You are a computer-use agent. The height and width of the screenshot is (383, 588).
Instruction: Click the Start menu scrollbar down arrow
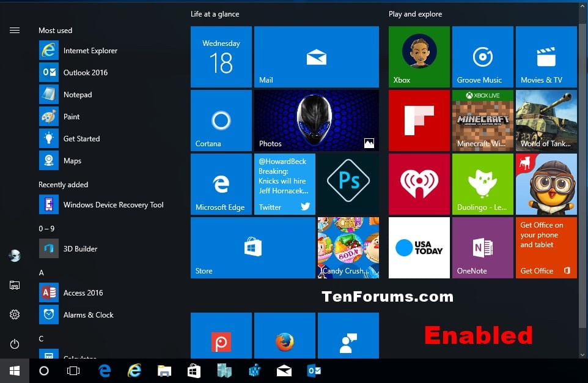tap(582, 354)
